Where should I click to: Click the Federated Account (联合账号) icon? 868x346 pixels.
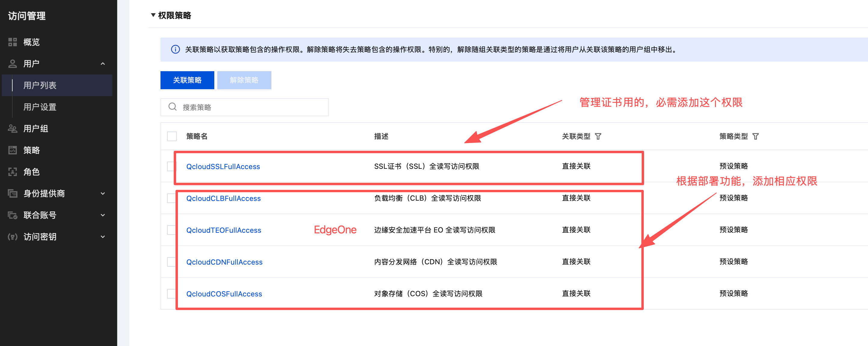(x=12, y=215)
